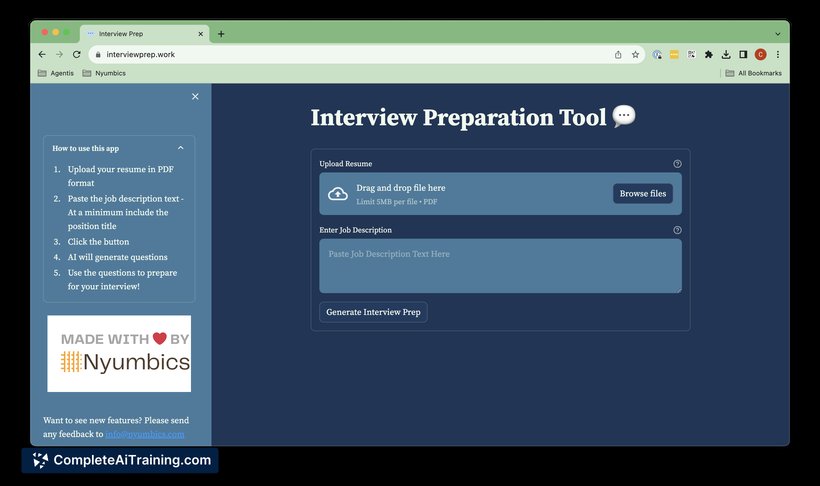Click the macOS green maximize window button
Image resolution: width=820 pixels, height=486 pixels.
(x=67, y=32)
